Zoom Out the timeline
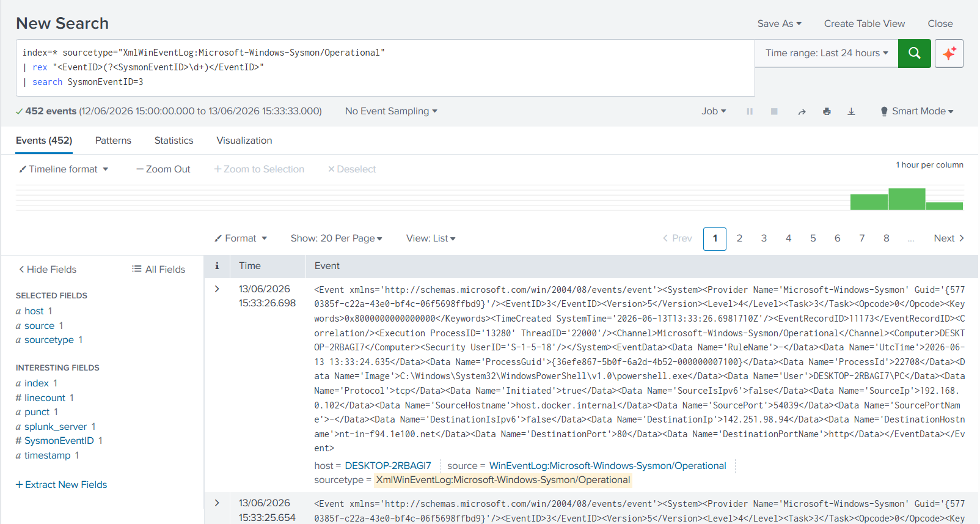980x524 pixels. tap(163, 169)
